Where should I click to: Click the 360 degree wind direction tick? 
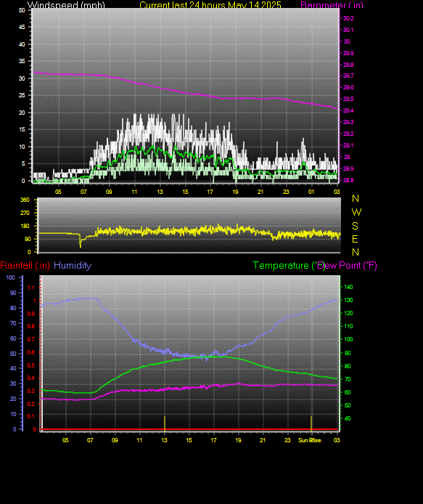[x=25, y=200]
